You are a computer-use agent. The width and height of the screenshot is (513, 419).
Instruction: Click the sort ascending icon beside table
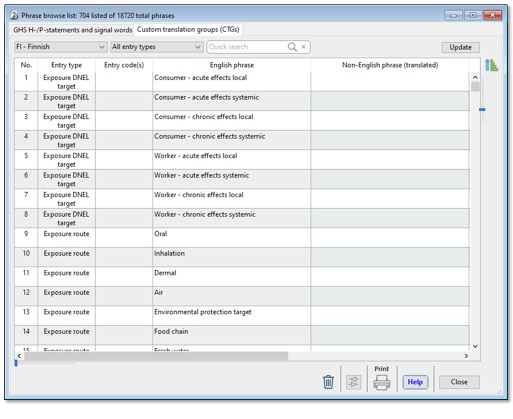coord(491,65)
